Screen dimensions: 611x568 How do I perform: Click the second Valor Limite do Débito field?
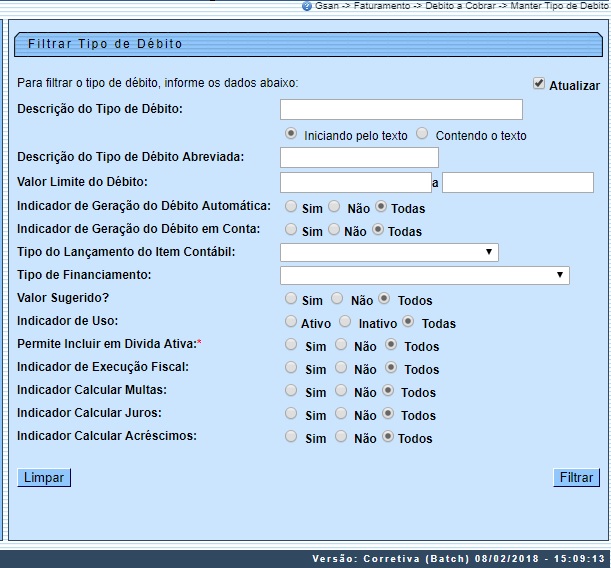click(518, 182)
